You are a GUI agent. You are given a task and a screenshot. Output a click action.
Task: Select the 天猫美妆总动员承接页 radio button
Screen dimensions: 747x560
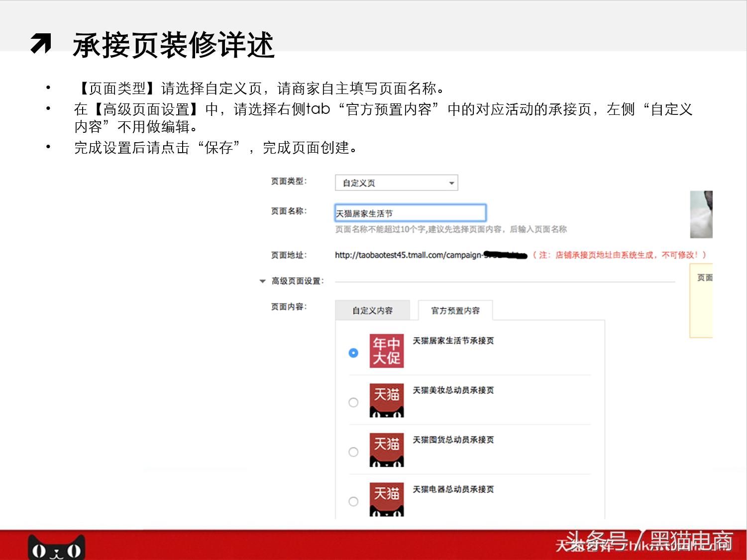(353, 402)
